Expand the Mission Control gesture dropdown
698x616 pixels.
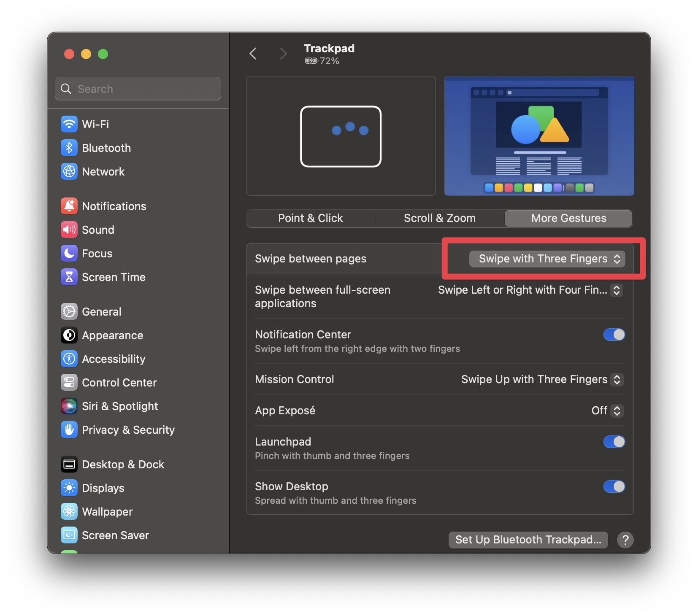click(542, 379)
